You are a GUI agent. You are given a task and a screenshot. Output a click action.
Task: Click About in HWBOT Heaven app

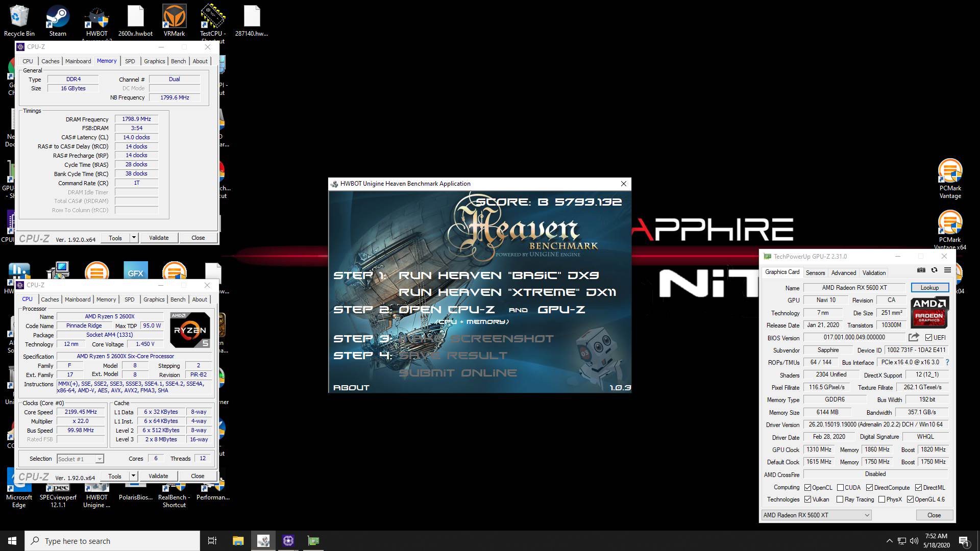click(351, 388)
